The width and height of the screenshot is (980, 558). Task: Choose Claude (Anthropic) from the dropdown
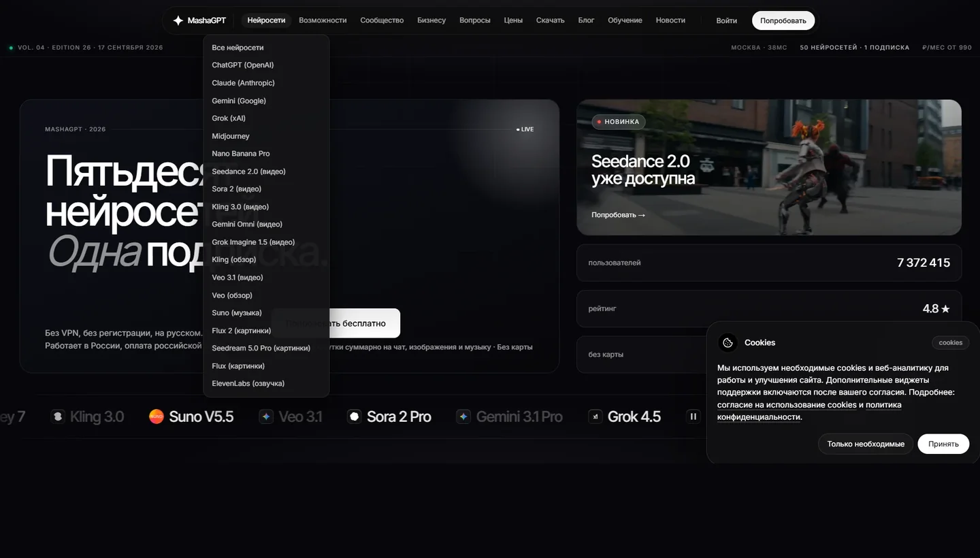[x=266, y=83]
